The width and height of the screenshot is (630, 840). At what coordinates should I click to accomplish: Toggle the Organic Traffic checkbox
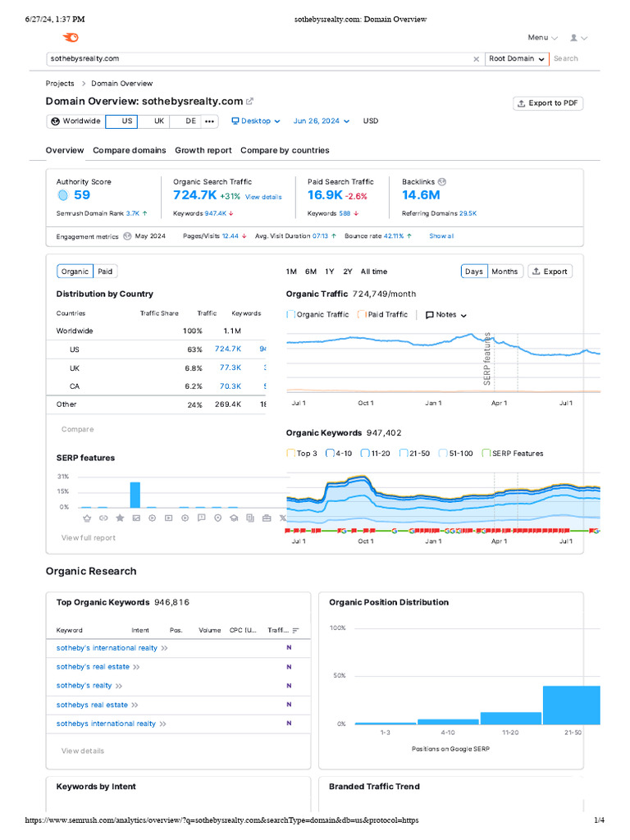(x=291, y=314)
